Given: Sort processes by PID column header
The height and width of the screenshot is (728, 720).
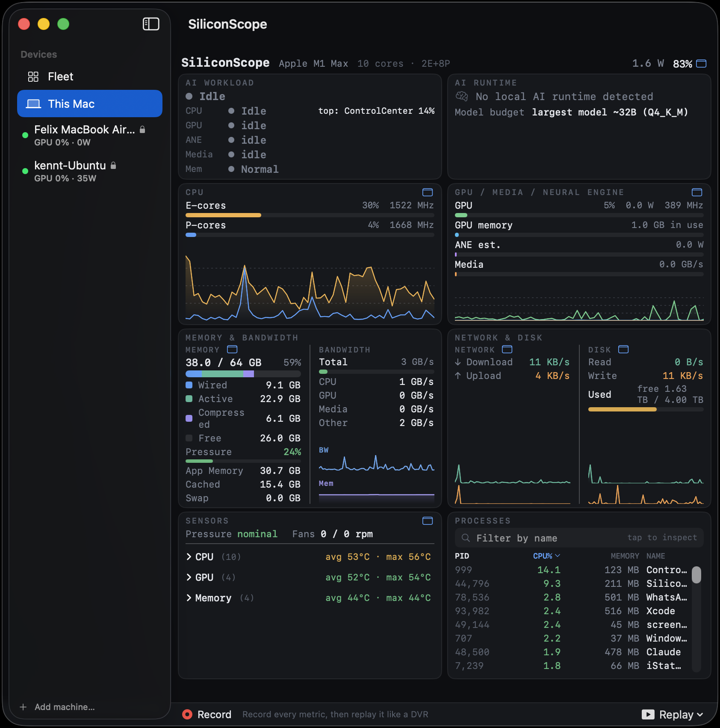Looking at the screenshot, I should tap(462, 556).
